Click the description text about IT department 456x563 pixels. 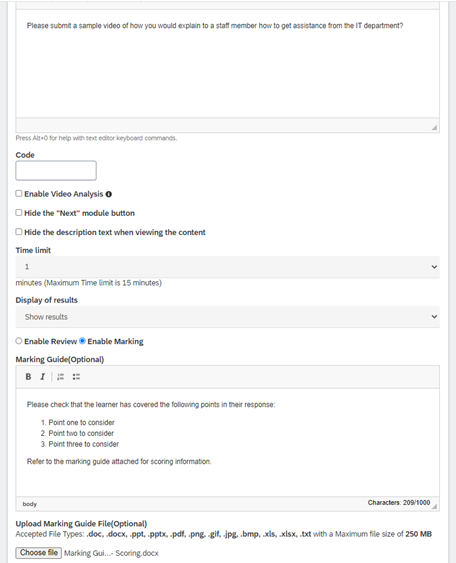215,26
